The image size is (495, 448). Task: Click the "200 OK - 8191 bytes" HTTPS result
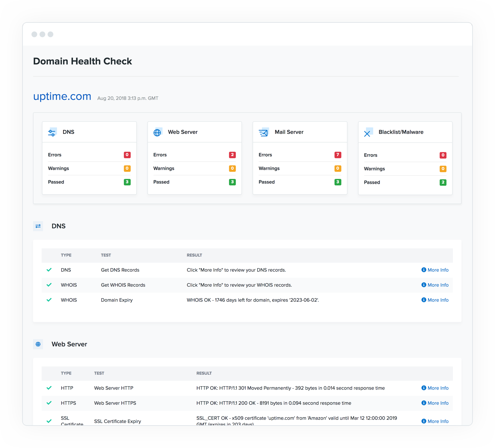(274, 403)
